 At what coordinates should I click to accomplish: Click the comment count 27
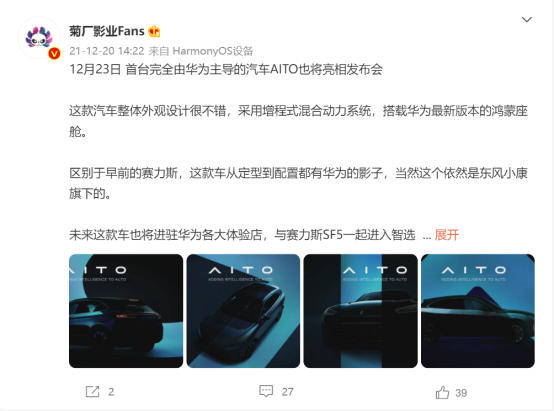coord(288,392)
